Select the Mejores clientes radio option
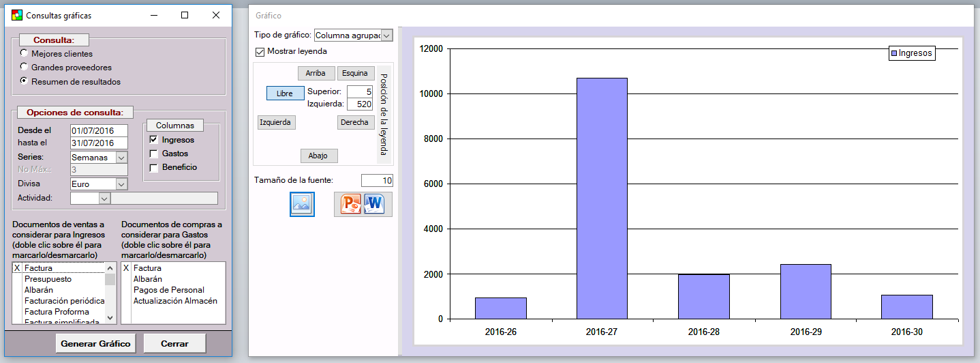 pos(25,53)
